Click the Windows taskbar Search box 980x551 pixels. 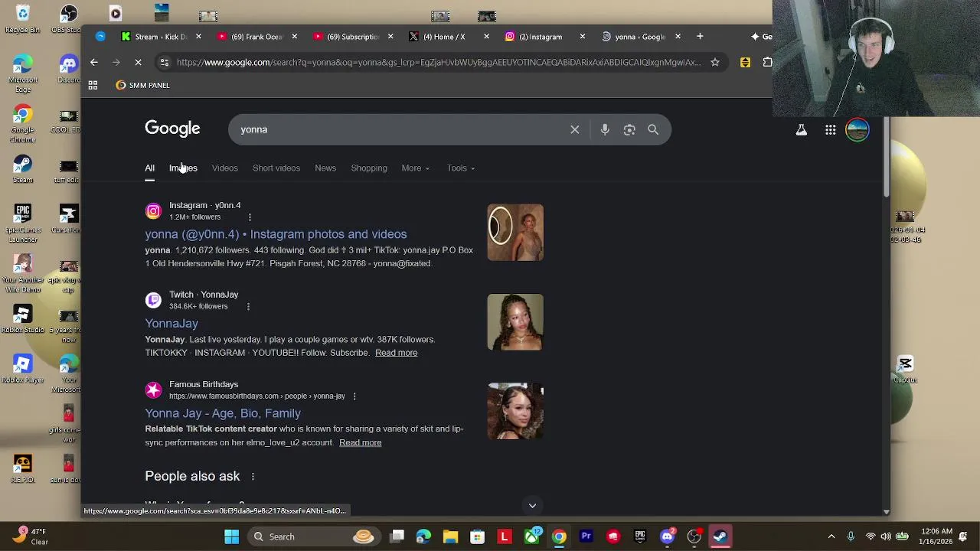315,536
